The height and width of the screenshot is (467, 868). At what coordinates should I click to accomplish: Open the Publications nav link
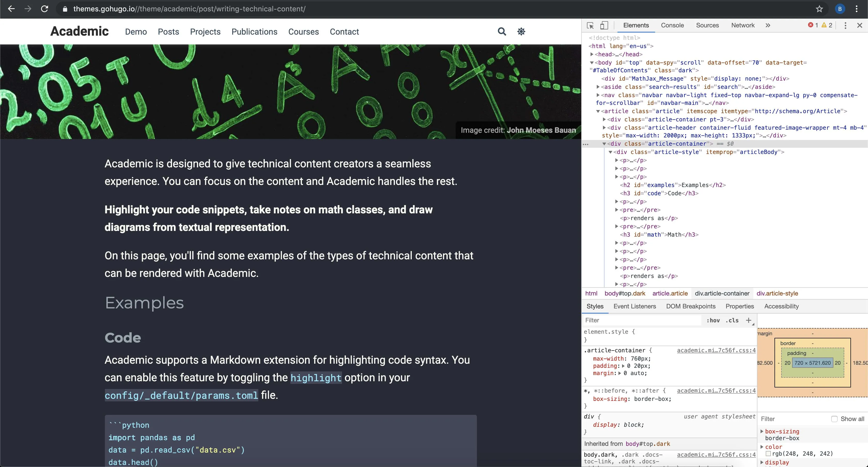[254, 32]
